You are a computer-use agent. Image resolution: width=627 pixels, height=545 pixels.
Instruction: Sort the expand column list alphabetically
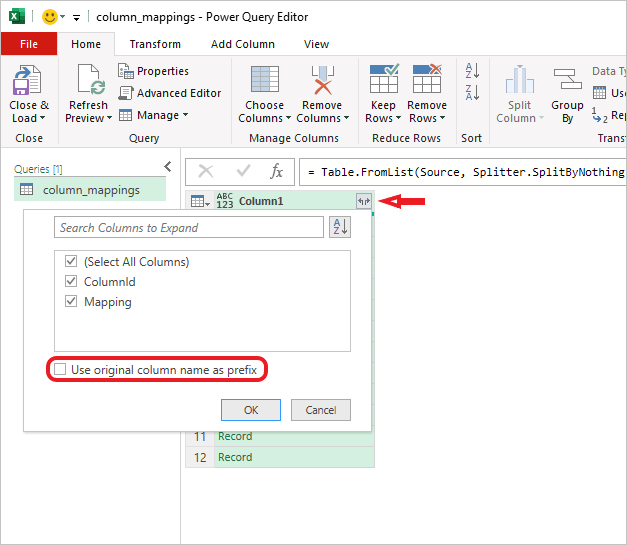340,227
